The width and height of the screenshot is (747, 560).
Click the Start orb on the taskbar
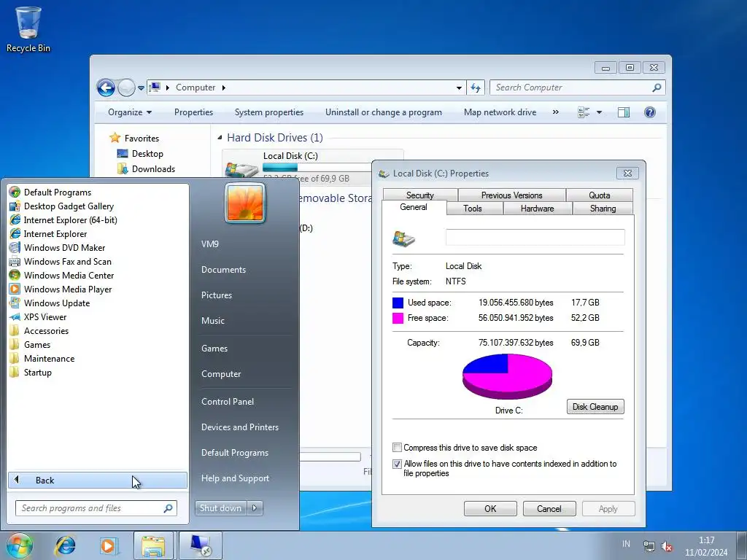(20, 545)
